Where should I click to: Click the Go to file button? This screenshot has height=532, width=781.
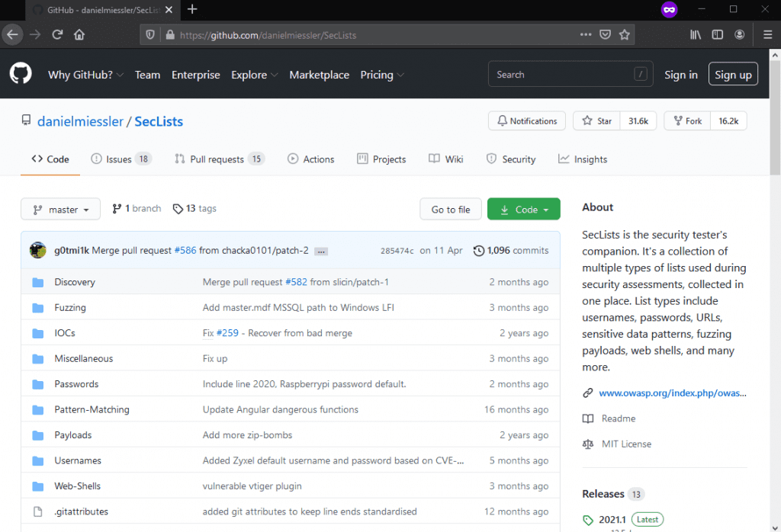[451, 209]
